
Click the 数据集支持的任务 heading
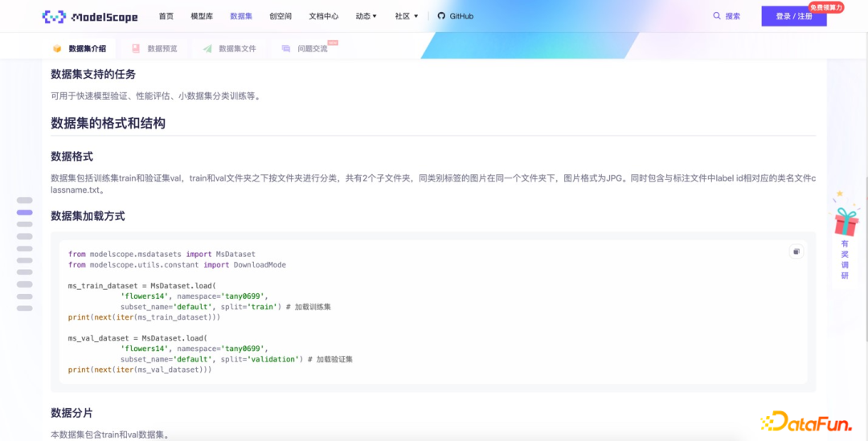pyautogui.click(x=93, y=74)
